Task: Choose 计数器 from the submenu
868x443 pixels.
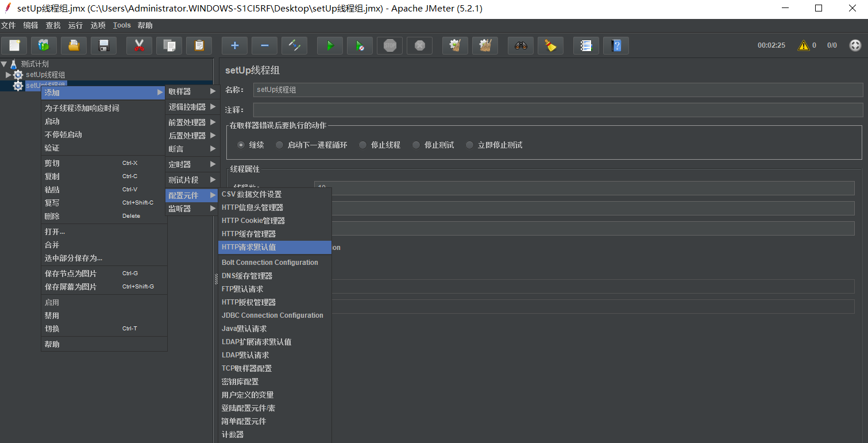Action: tap(275, 434)
